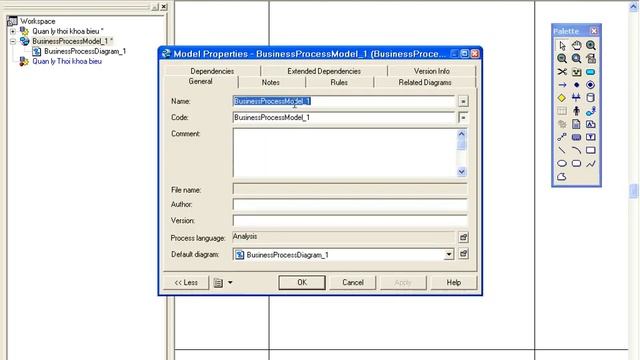Select the Flow arrow tool in Palette

pos(562,85)
